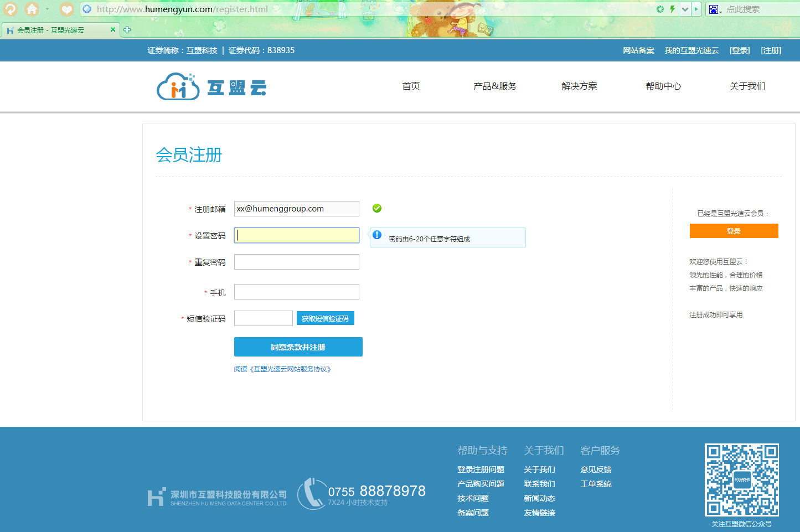Click the green go arrow in address bar
800x532 pixels.
pyautogui.click(x=696, y=9)
